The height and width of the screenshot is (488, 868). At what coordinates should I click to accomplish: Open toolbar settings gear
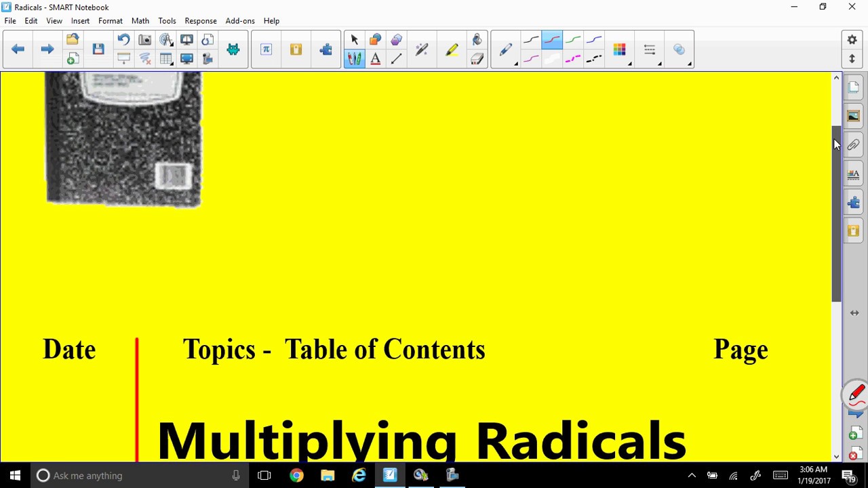[852, 40]
